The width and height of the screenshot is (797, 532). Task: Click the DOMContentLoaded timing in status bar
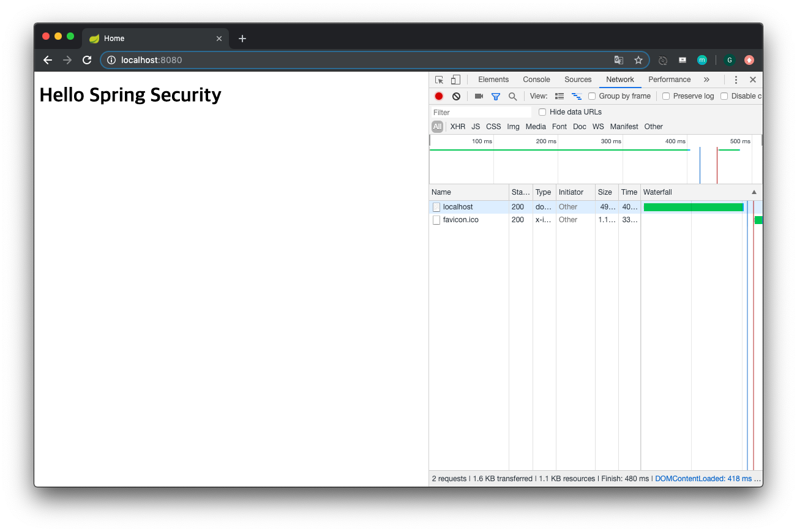tap(703, 479)
